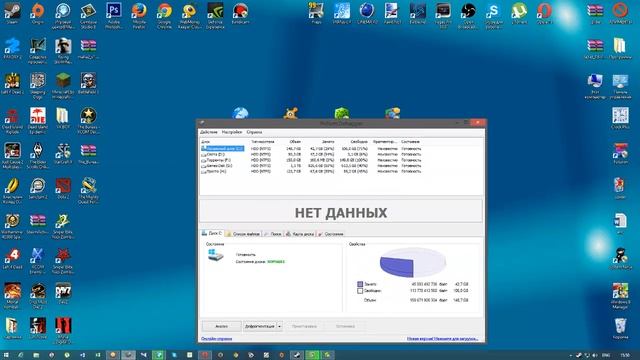Open the Skype desktop shortcut
640x360 pixels.
pyautogui.click(x=493, y=16)
